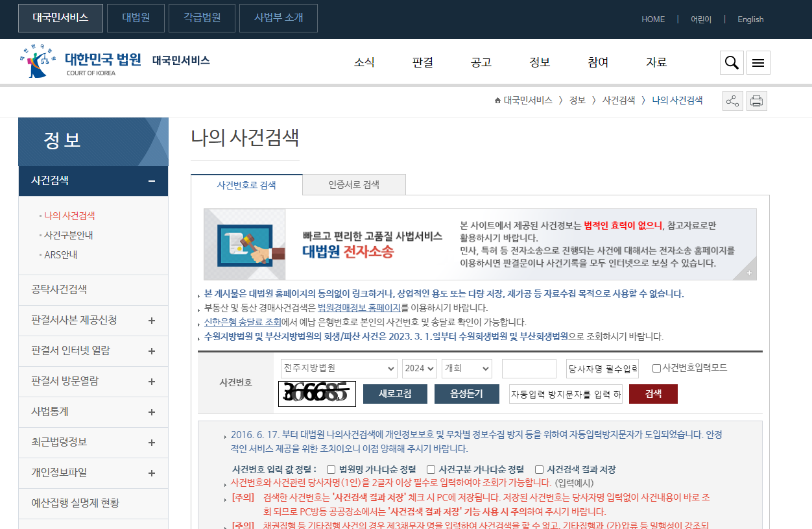Open the 판결 main menu
Viewport: 812px width, 529px height.
[x=423, y=62]
